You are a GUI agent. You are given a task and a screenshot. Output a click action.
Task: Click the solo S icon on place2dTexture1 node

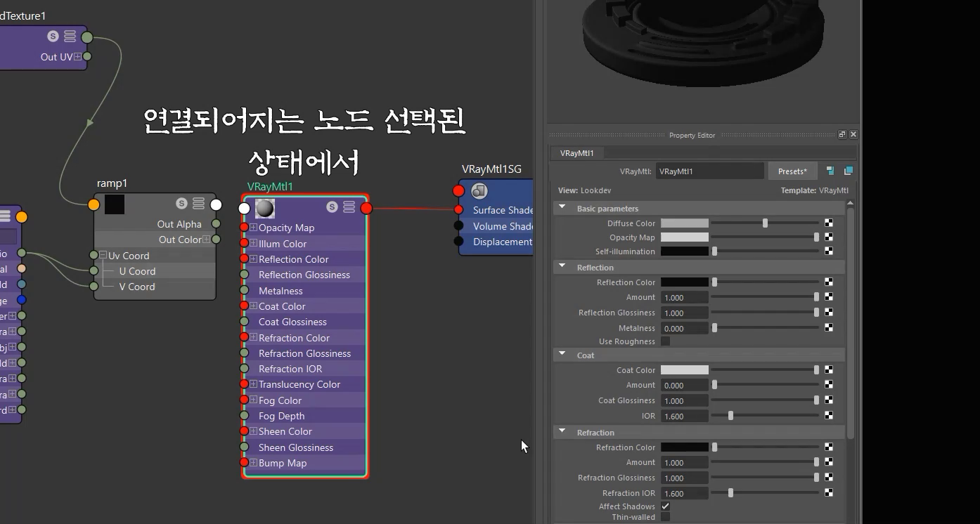(53, 37)
